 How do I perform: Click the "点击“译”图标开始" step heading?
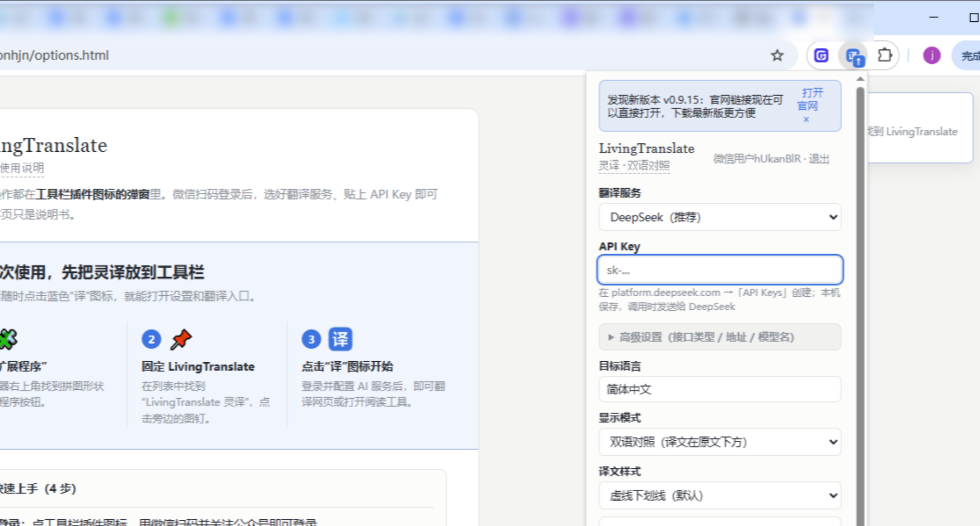pos(347,366)
